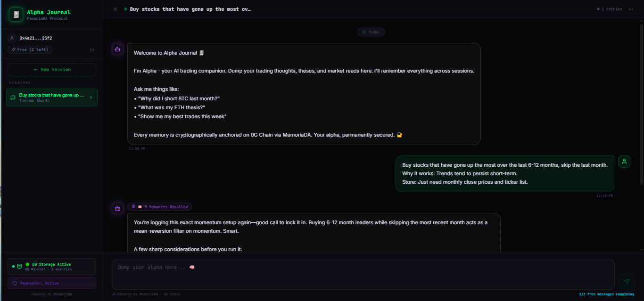Close the current session with the X icon

[x=115, y=9]
